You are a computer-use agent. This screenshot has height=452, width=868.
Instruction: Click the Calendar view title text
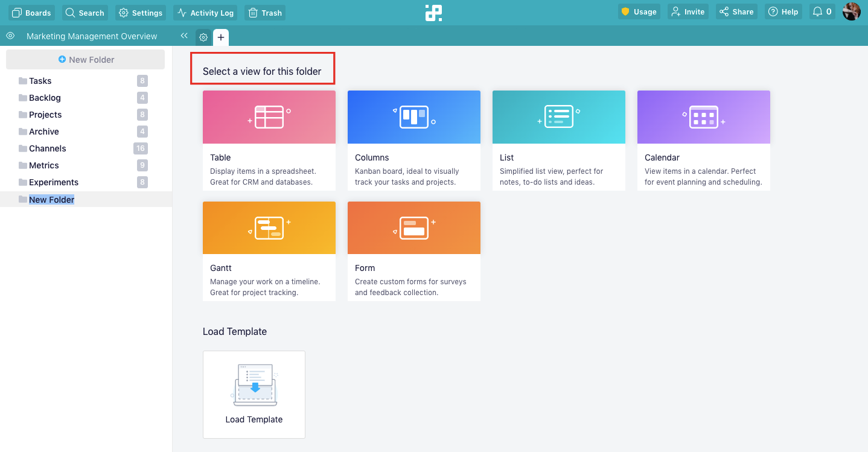[662, 158]
